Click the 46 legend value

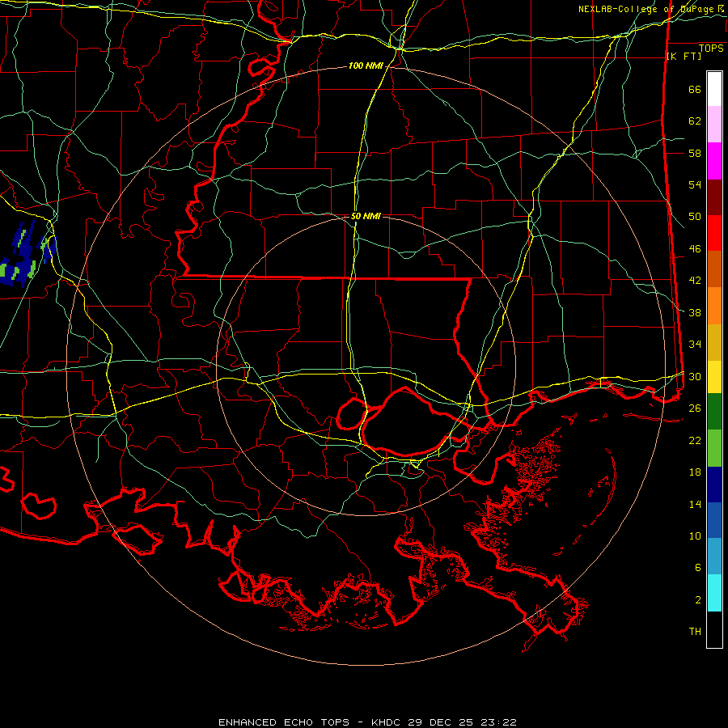click(695, 249)
